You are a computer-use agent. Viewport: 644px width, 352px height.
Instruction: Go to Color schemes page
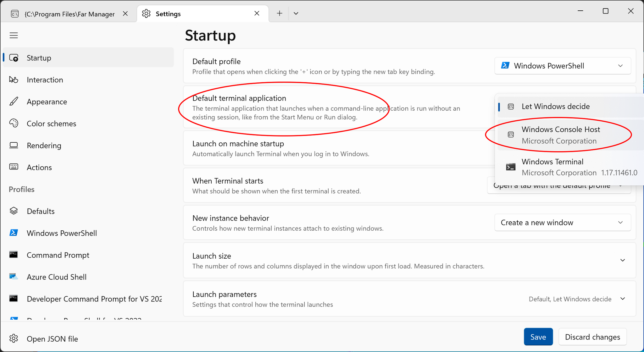(88, 124)
